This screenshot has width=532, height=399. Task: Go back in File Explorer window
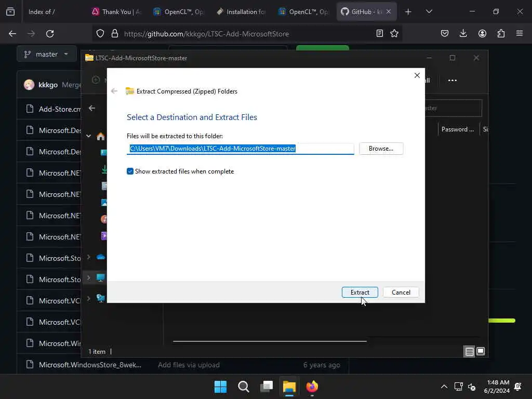pyautogui.click(x=92, y=108)
